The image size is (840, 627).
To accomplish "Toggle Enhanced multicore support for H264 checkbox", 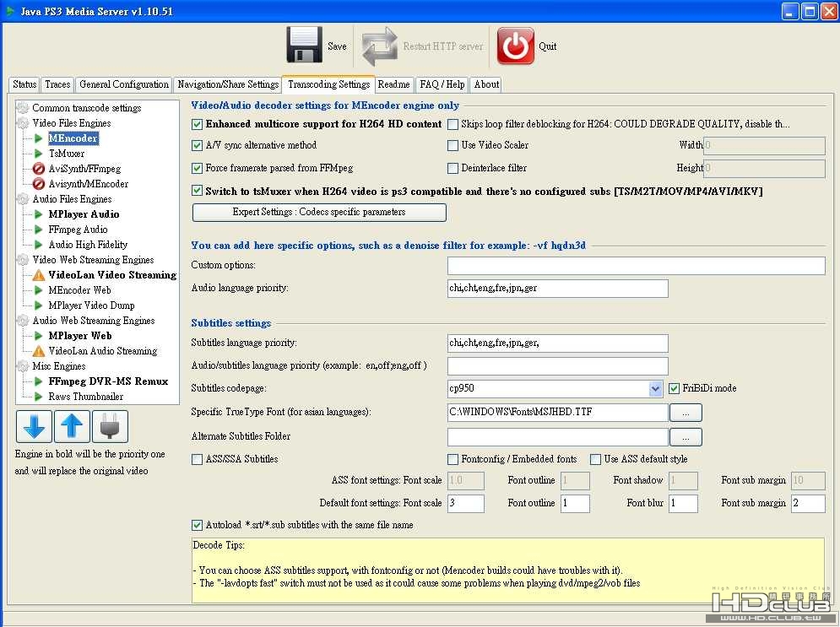I will (x=198, y=124).
